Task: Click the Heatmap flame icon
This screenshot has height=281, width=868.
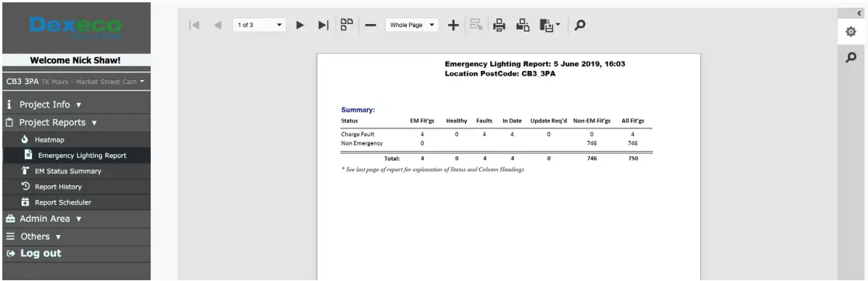Action: (x=24, y=139)
